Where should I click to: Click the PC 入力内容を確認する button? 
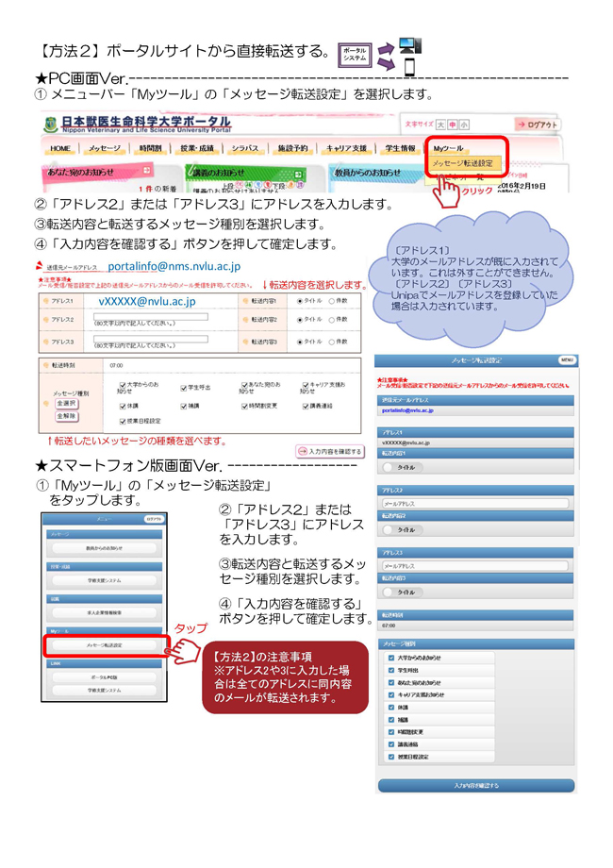point(330,452)
